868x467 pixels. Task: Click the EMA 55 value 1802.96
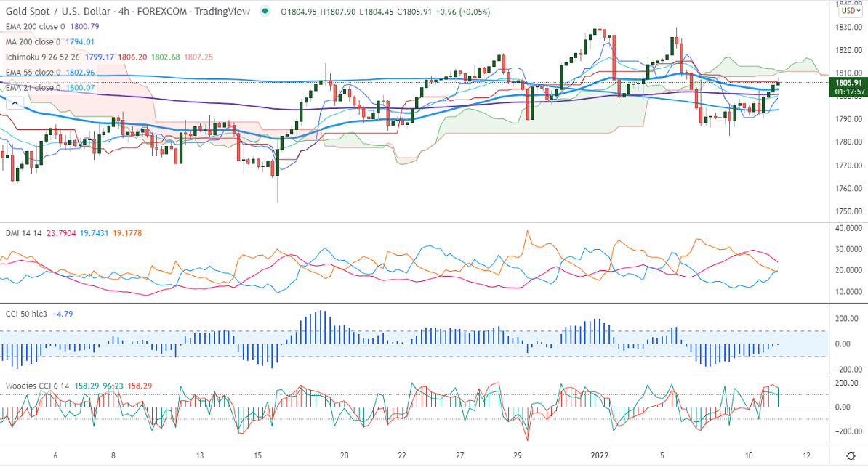pyautogui.click(x=80, y=73)
